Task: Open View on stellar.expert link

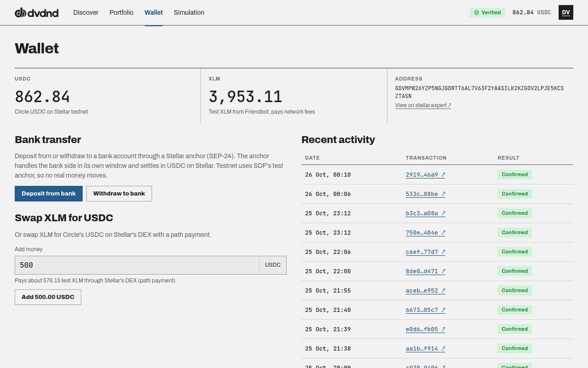Action: 423,105
